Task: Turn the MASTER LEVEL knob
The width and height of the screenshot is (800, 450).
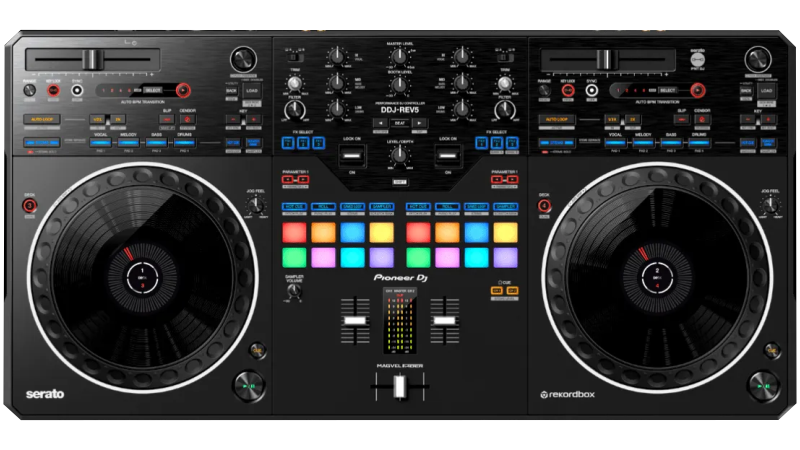Action: (x=399, y=56)
